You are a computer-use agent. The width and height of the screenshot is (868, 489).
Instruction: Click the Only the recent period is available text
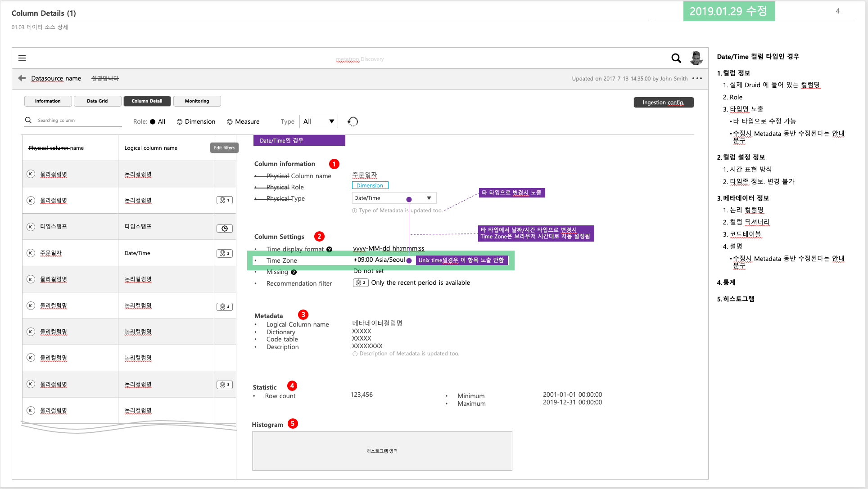pyautogui.click(x=420, y=283)
